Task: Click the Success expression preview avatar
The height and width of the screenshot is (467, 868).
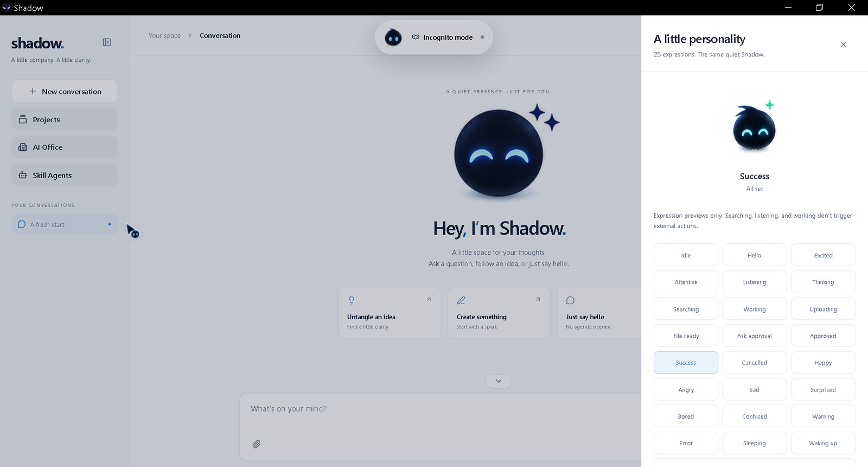Action: pyautogui.click(x=754, y=128)
